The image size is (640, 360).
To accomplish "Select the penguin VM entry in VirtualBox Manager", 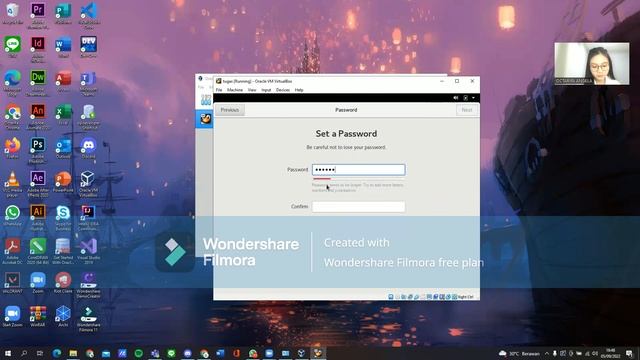I will click(x=205, y=119).
